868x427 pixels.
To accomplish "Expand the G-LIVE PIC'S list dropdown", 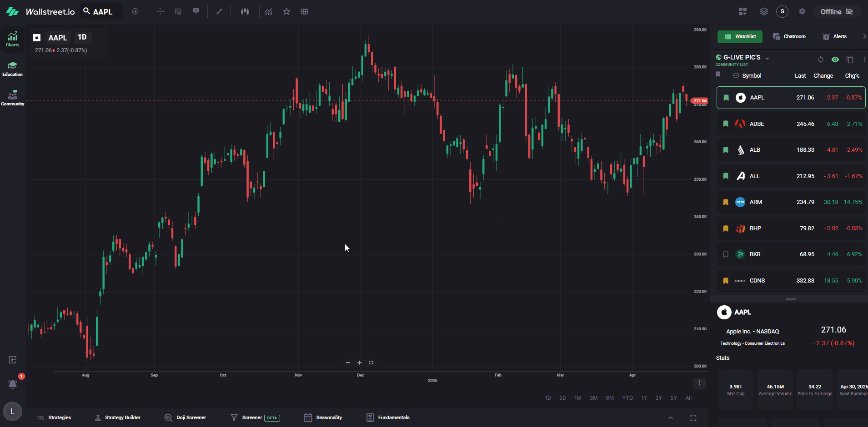I will click(768, 59).
